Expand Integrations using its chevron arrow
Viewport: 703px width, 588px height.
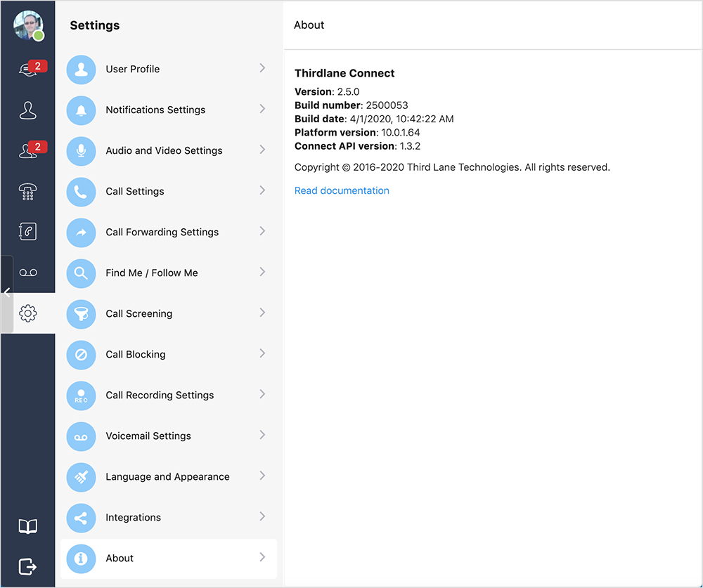(x=262, y=516)
